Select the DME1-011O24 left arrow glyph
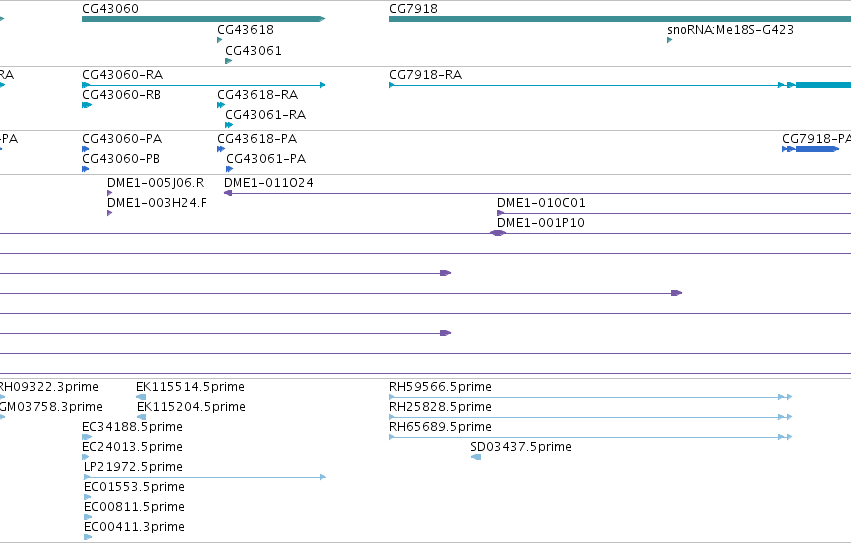The height and width of the screenshot is (543, 851). (228, 193)
